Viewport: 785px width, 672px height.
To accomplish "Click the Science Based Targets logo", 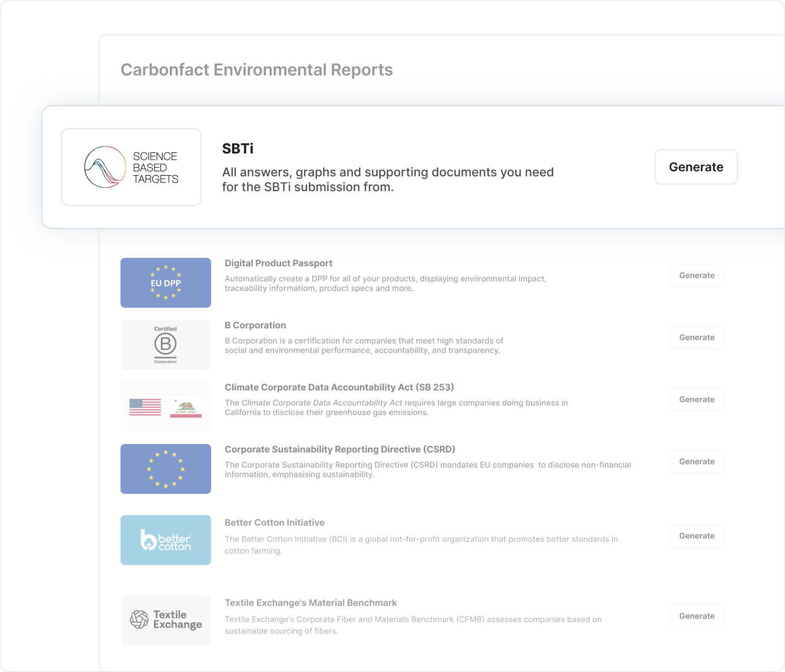I will coord(131,167).
